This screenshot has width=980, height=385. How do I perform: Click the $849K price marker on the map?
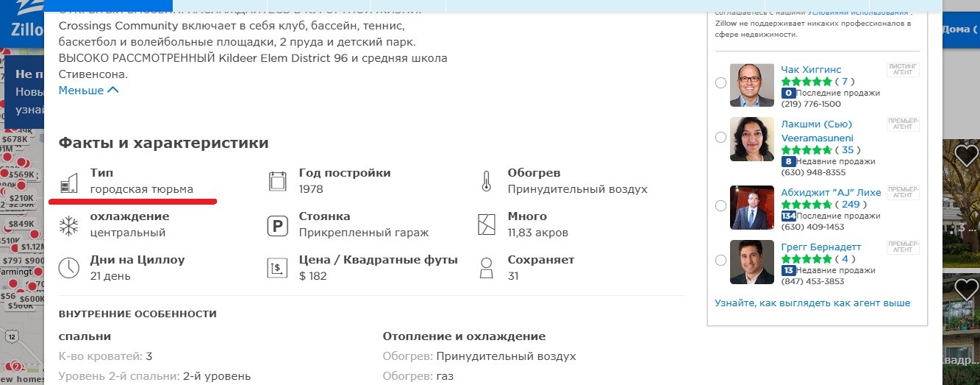[21, 224]
